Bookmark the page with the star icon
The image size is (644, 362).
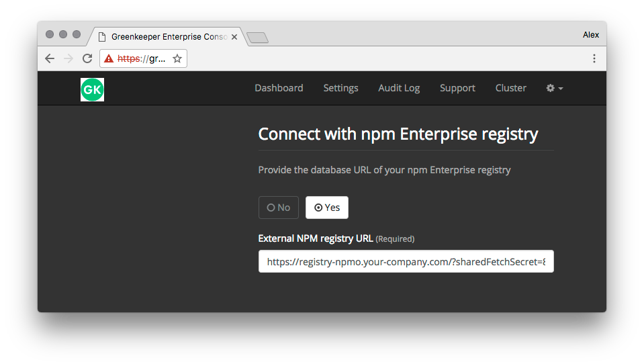coord(177,58)
